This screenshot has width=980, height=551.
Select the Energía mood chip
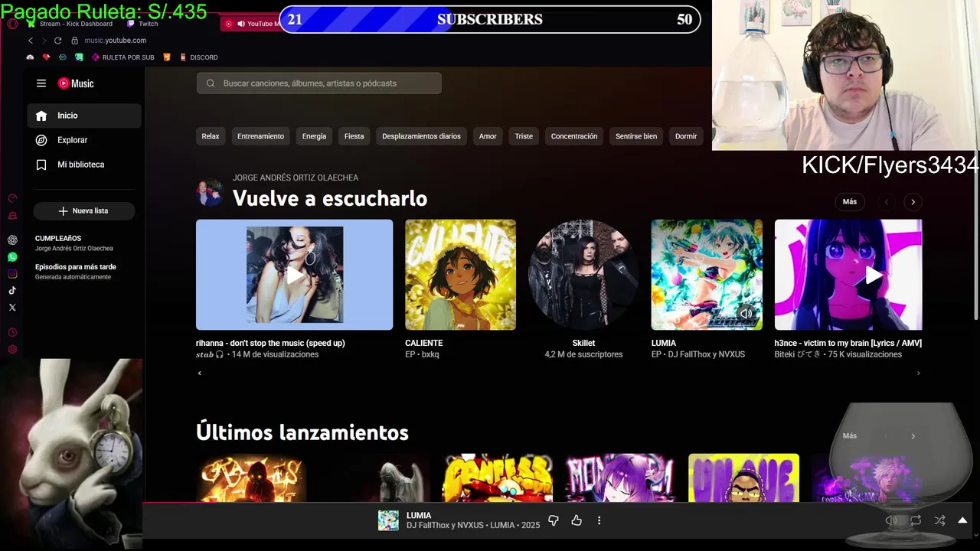point(314,136)
